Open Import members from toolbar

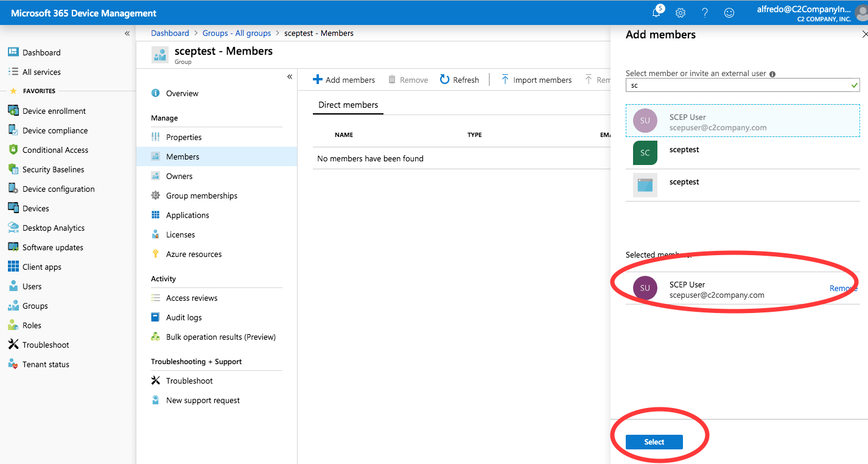(536, 80)
